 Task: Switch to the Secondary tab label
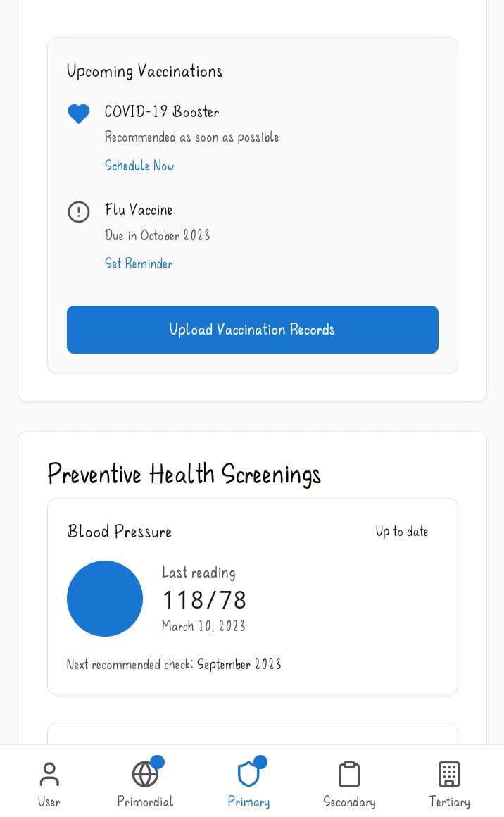point(349,802)
